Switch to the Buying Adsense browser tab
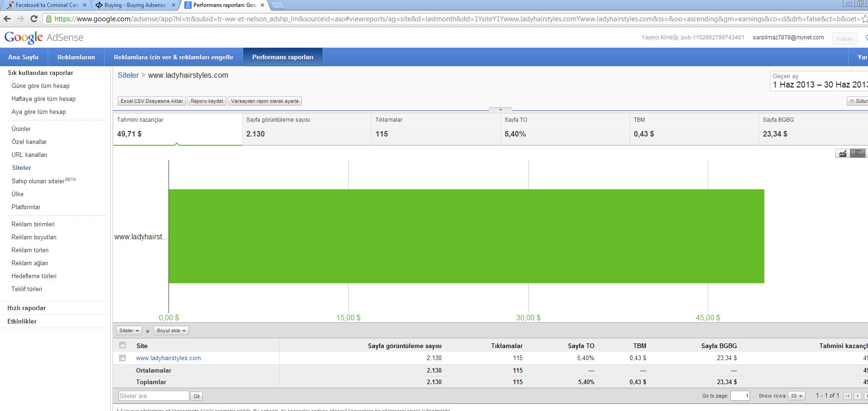The image size is (868, 411). pyautogui.click(x=135, y=5)
